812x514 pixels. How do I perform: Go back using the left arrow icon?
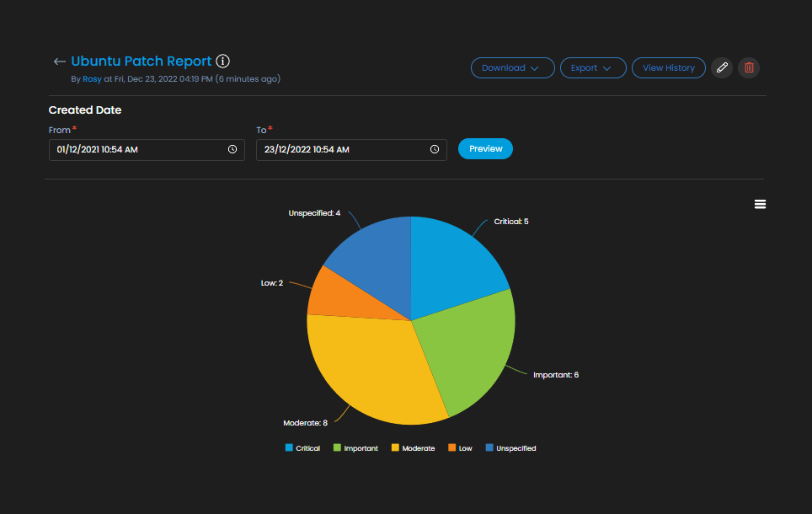(59, 62)
